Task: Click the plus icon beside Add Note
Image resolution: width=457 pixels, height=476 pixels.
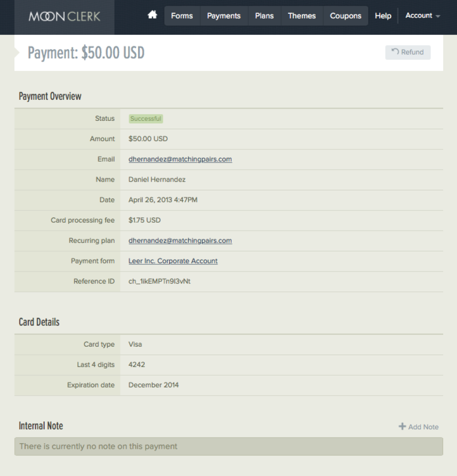Action: click(x=402, y=427)
